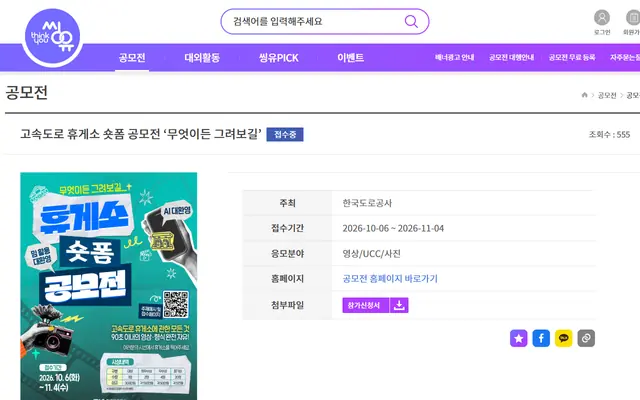This screenshot has height=400, width=640.
Task: Open the contest poster thumbnail
Action: tap(109, 286)
